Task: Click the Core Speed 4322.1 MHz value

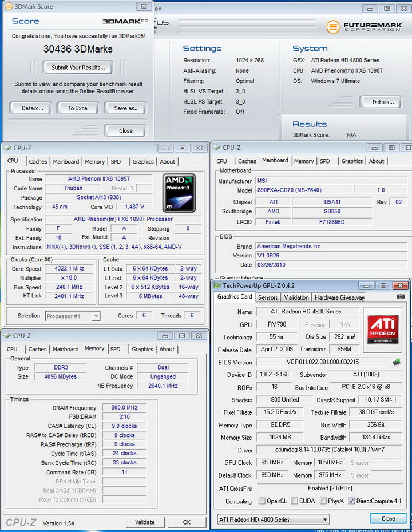Action: coord(69,268)
